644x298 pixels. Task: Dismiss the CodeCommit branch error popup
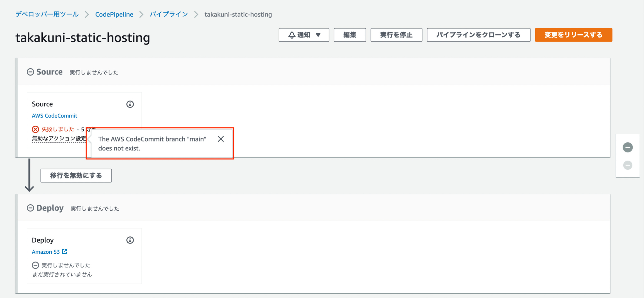(221, 139)
